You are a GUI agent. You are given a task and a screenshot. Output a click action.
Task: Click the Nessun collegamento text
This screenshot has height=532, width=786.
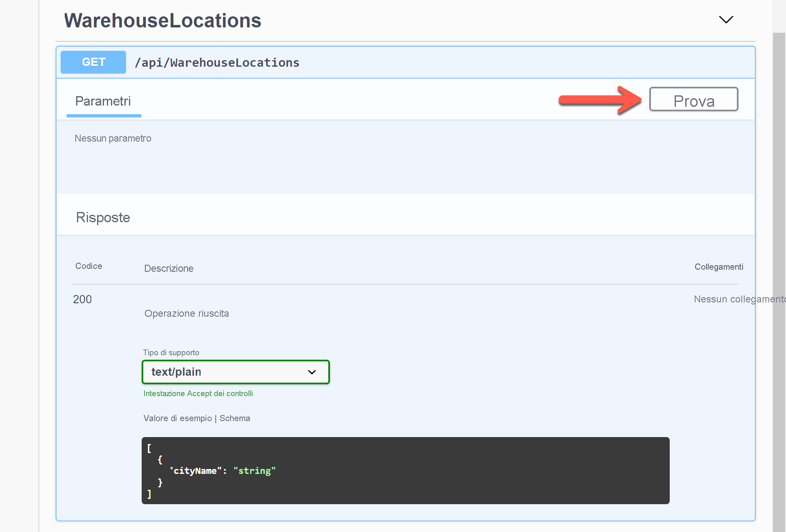click(x=739, y=299)
